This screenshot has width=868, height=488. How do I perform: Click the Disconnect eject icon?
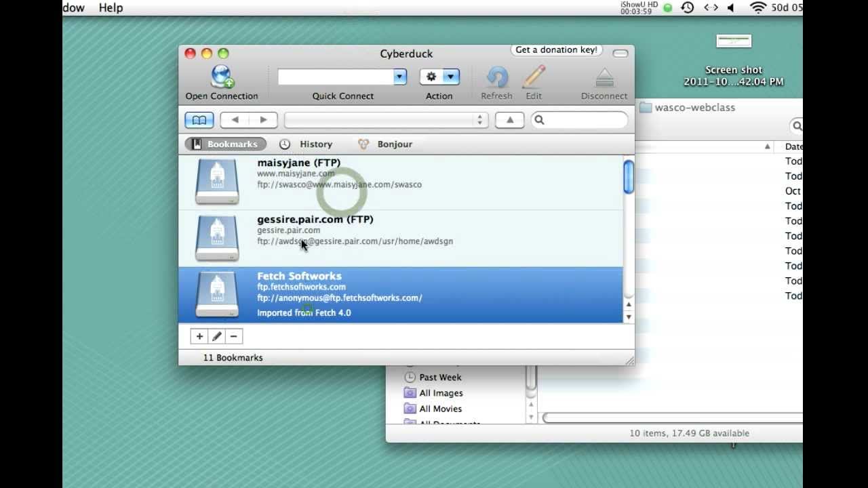coord(604,78)
